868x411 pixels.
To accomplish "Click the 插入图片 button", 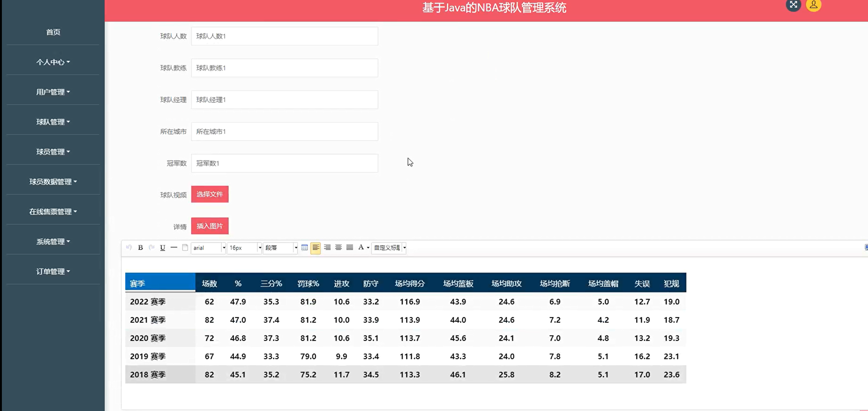I will [210, 226].
